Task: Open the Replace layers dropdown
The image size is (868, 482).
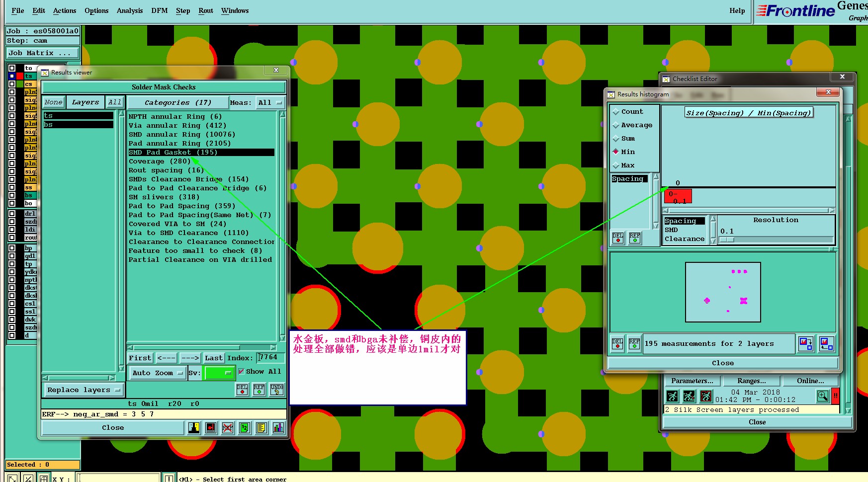Action: [x=84, y=390]
